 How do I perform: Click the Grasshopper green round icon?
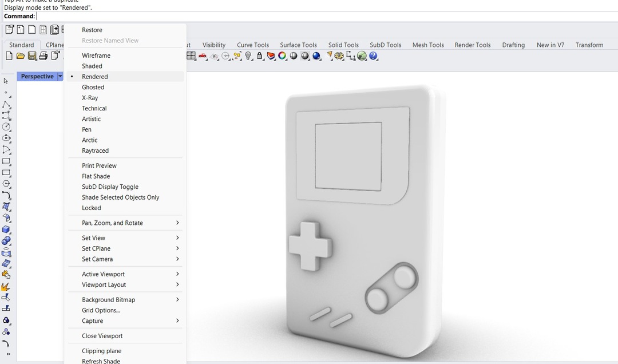[362, 56]
